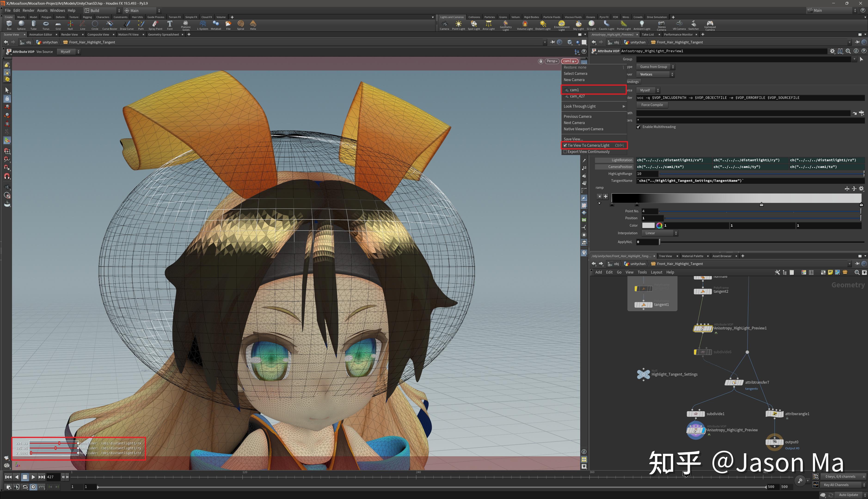Click the Anisotropy_HighLight_Preview1 node icon
Image resolution: width=868 pixels, height=499 pixels.
(x=702, y=328)
